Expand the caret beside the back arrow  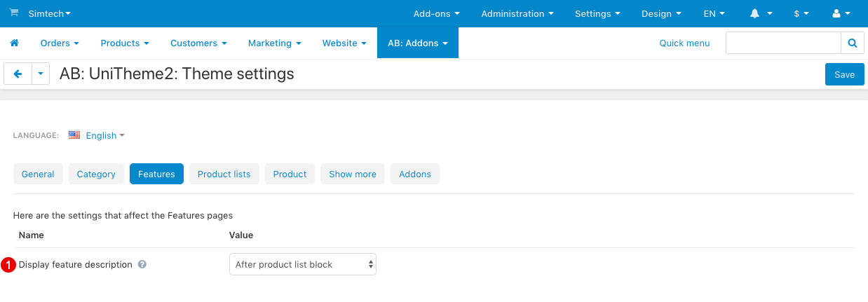click(x=41, y=74)
